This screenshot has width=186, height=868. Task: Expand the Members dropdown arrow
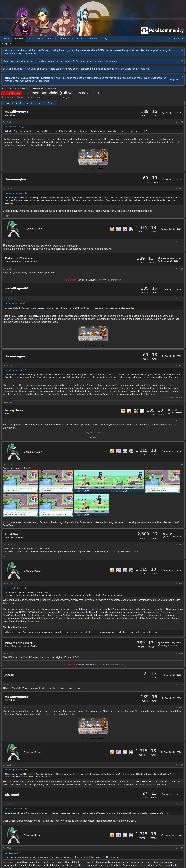coord(72,39)
